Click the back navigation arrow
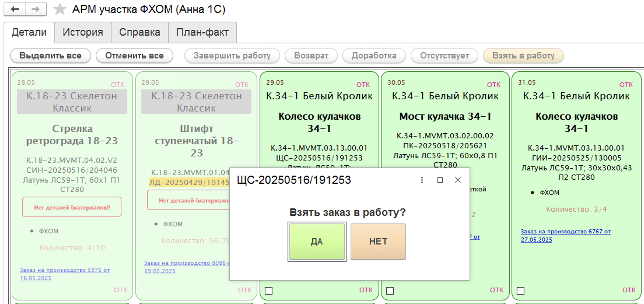The image size is (644, 304). [x=15, y=9]
